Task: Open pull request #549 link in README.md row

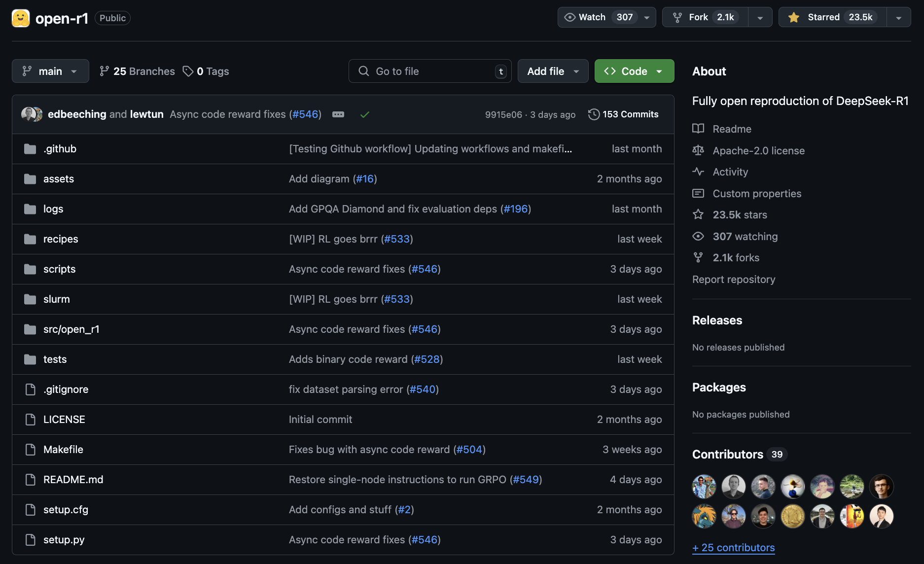Action: (526, 480)
